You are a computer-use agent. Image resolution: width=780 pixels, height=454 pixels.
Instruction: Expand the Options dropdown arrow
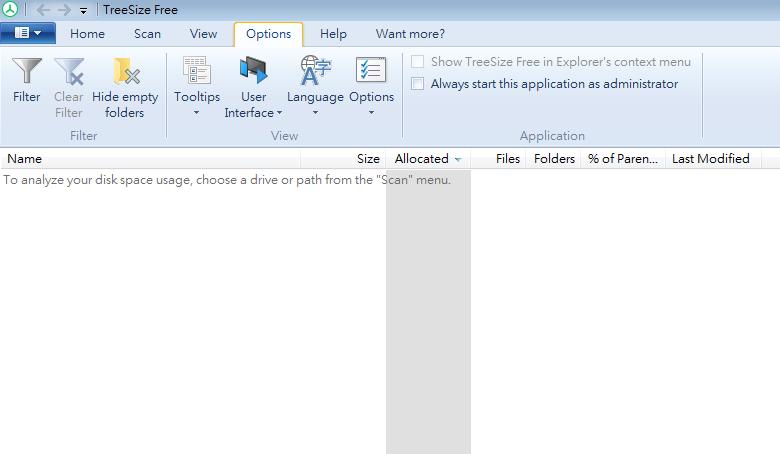tap(371, 113)
